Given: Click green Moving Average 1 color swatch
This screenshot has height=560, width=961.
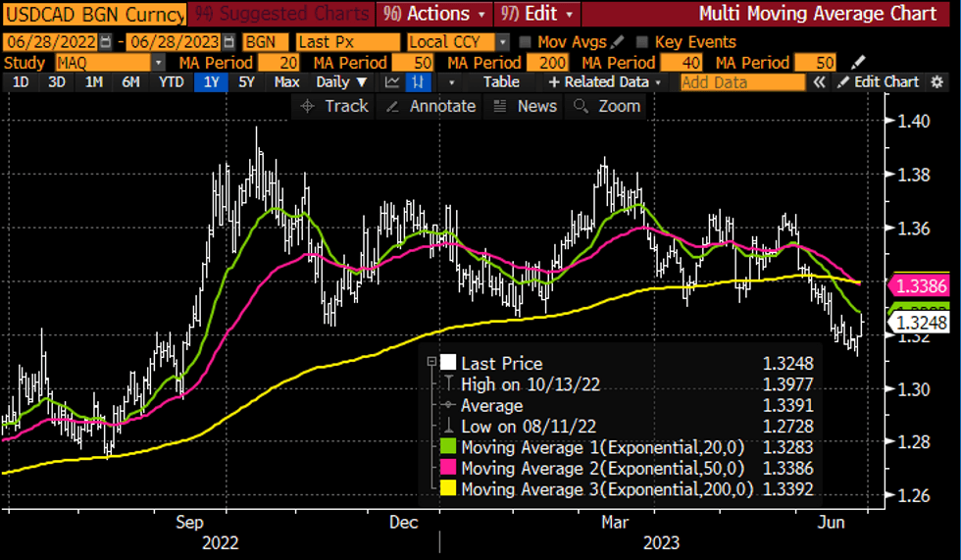Looking at the screenshot, I should click(x=448, y=447).
